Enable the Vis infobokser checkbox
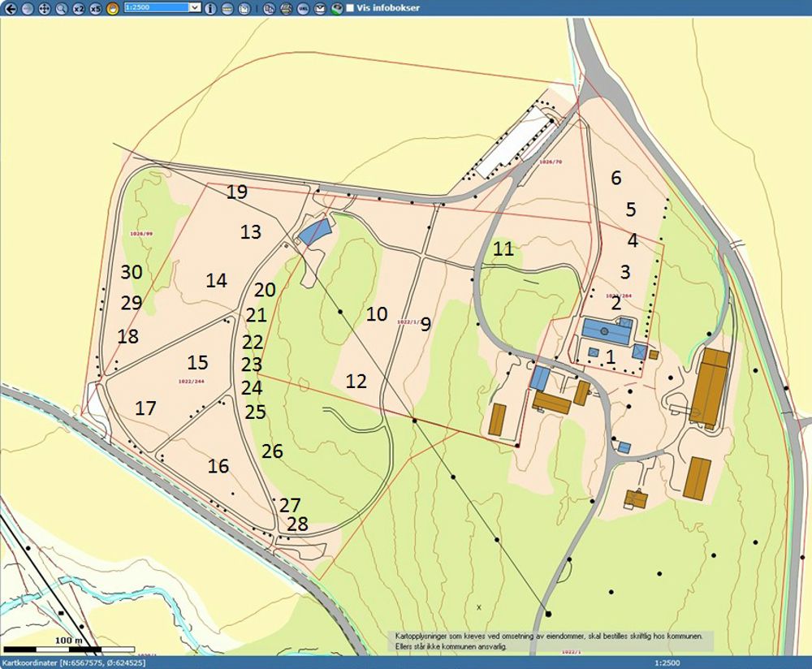The width and height of the screenshot is (812, 669). pos(349,8)
